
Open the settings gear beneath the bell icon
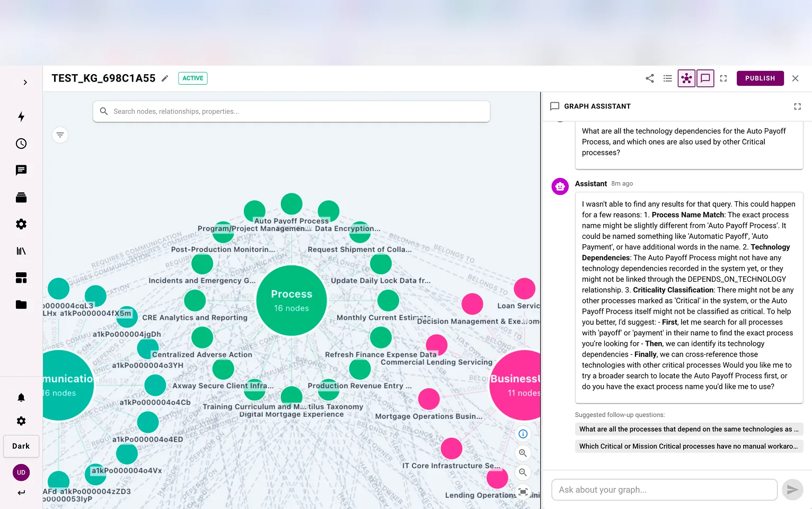pyautogui.click(x=21, y=421)
